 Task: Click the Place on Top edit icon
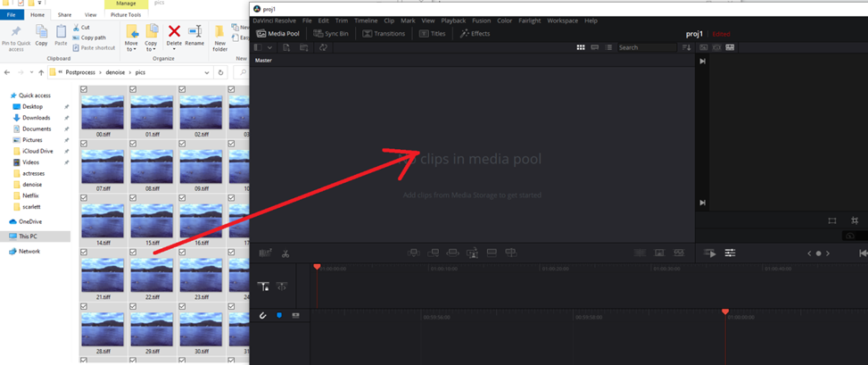[492, 253]
